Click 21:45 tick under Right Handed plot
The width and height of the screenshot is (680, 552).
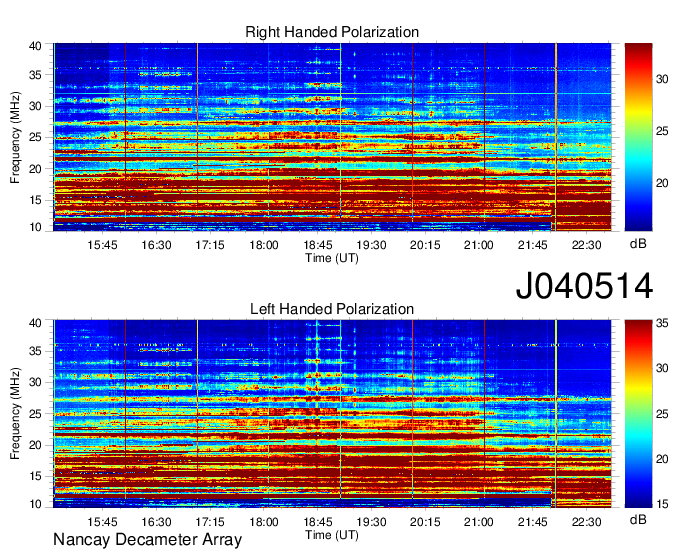(x=533, y=245)
